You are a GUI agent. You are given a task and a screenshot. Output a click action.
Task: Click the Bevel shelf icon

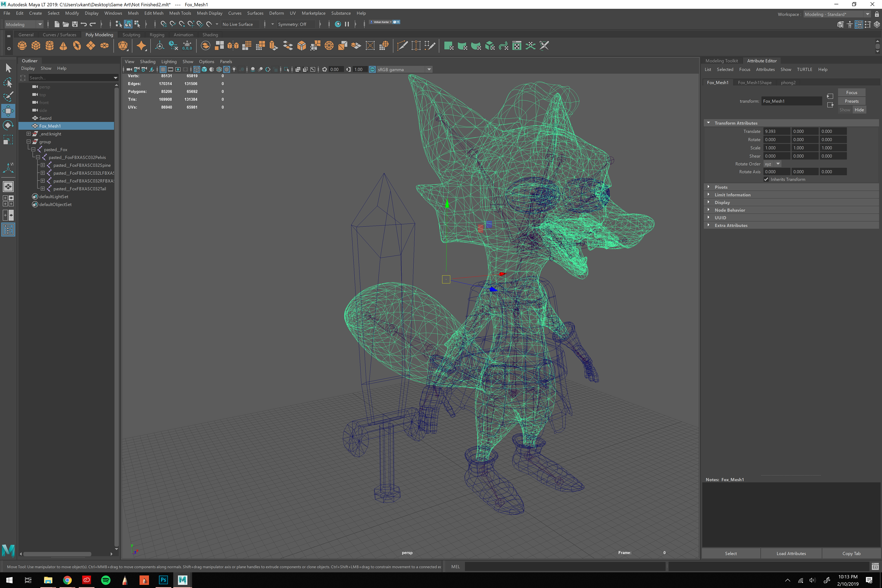coord(302,46)
